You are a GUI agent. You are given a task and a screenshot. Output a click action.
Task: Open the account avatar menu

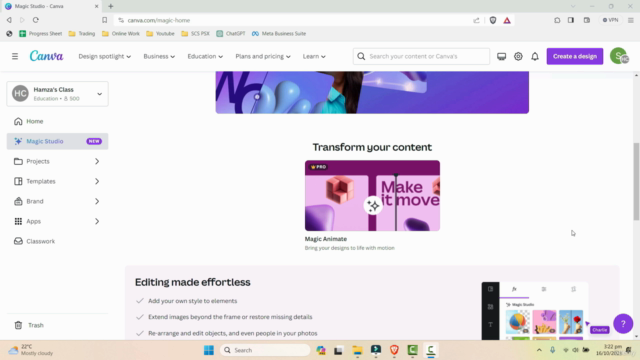pos(619,56)
